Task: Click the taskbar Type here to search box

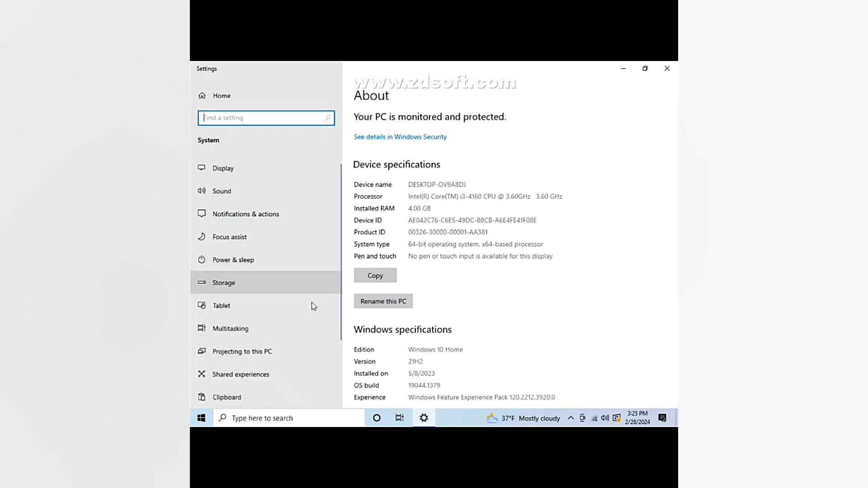Action: tap(289, 418)
